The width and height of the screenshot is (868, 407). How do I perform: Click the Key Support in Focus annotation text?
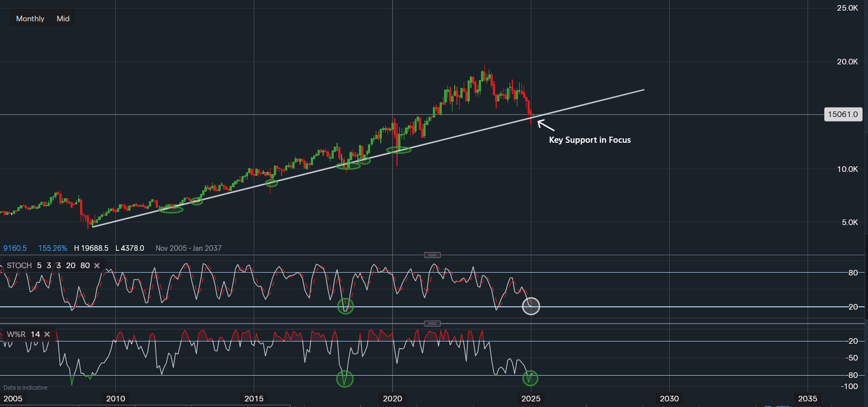(590, 140)
